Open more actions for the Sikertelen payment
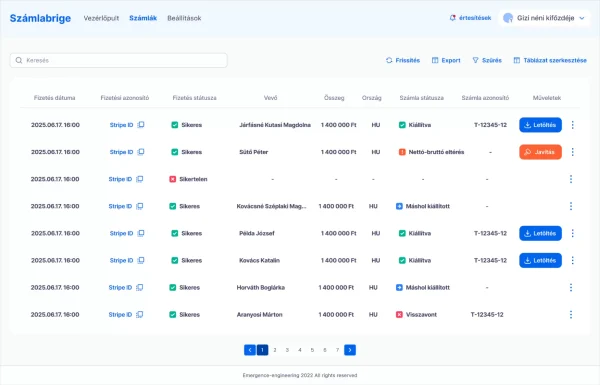Screen dimensions: 600x385 pos(571,179)
